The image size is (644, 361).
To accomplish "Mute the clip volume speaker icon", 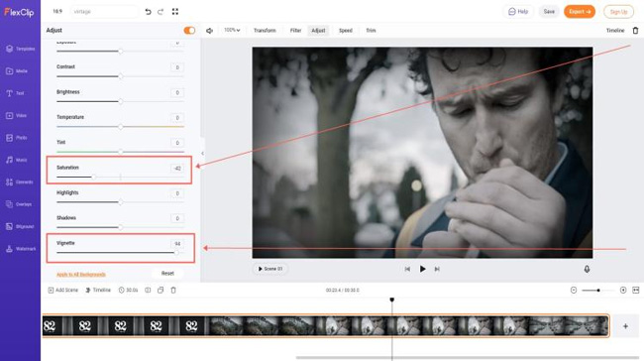I will click(x=209, y=31).
